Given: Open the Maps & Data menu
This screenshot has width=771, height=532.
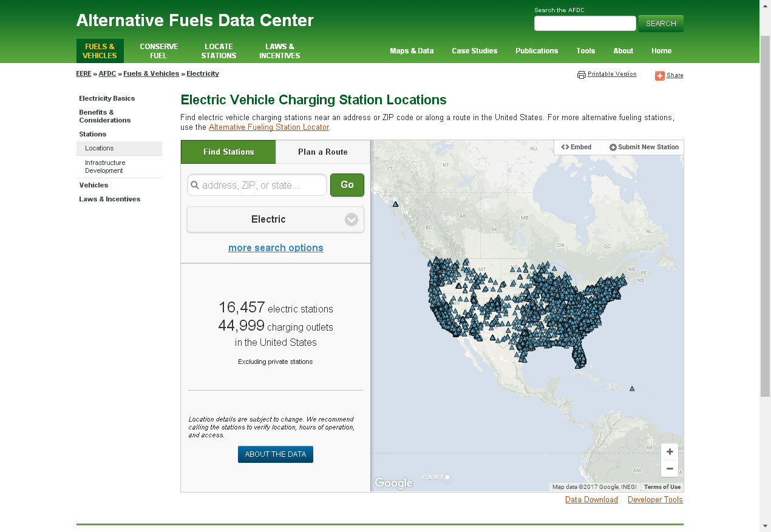Looking at the screenshot, I should pos(412,51).
